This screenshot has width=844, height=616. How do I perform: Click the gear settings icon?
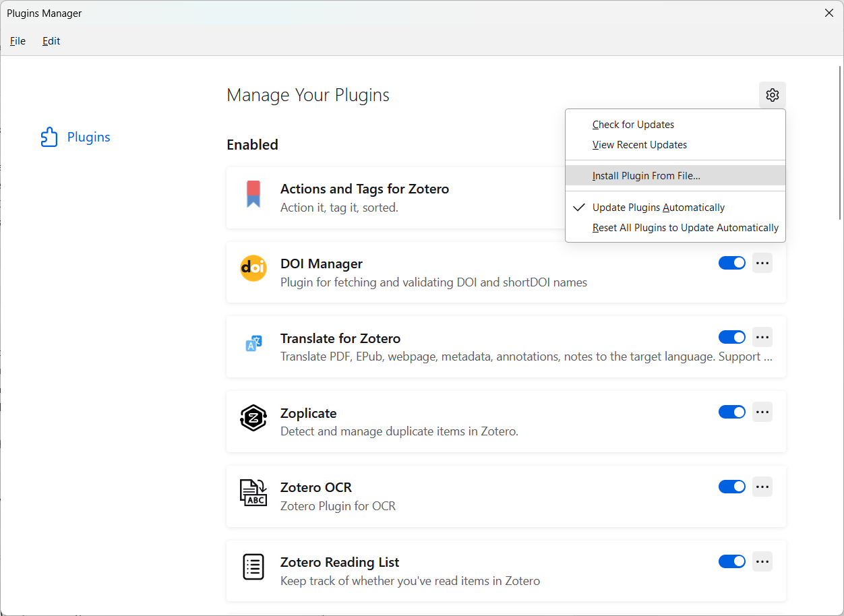(773, 95)
